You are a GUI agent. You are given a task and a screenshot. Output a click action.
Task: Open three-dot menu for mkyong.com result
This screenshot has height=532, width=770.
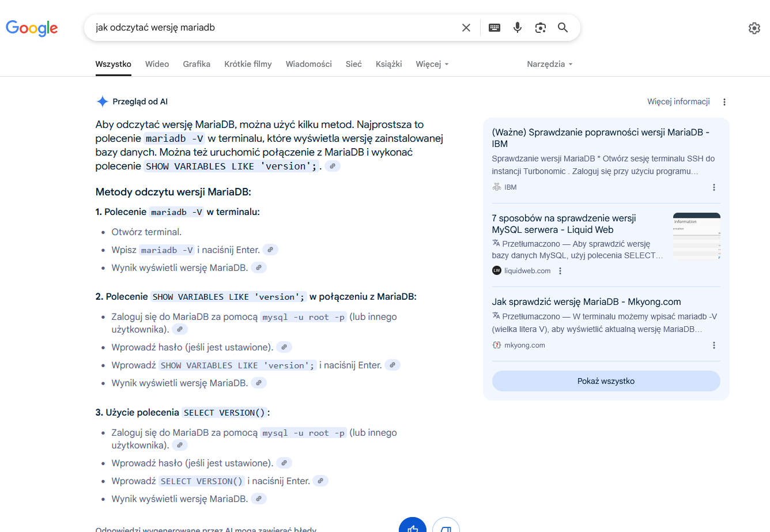(714, 345)
